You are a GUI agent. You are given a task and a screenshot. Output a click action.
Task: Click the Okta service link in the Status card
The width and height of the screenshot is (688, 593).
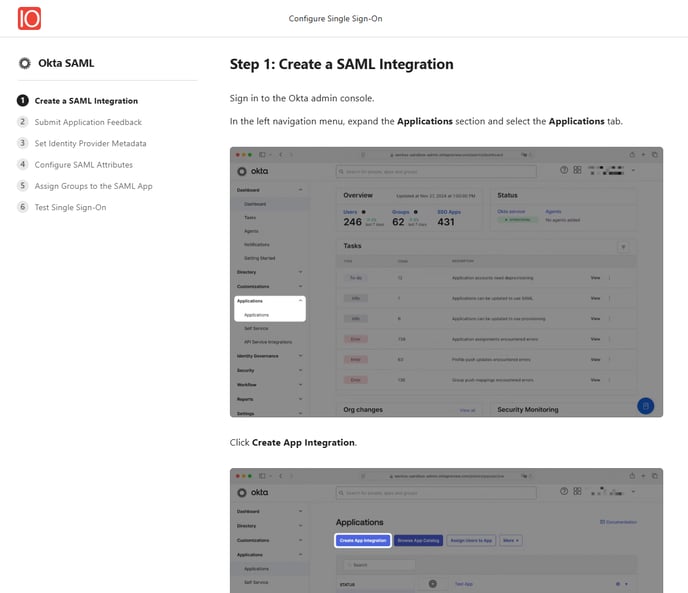pyautogui.click(x=511, y=212)
